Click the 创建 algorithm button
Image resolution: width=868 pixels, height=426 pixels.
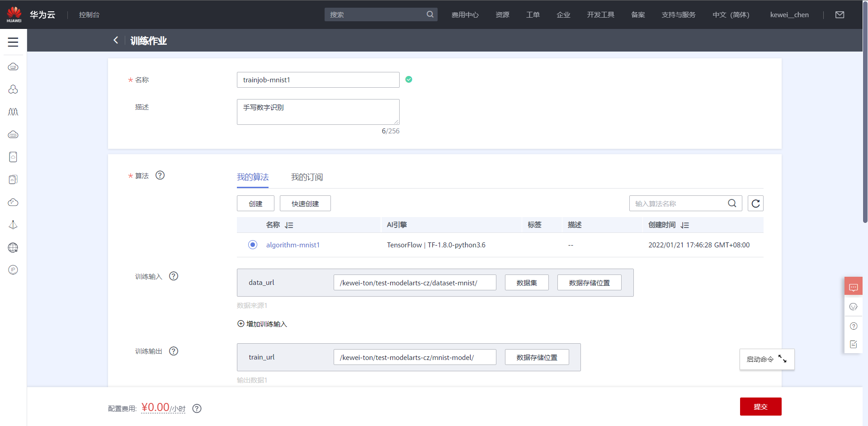pos(255,204)
